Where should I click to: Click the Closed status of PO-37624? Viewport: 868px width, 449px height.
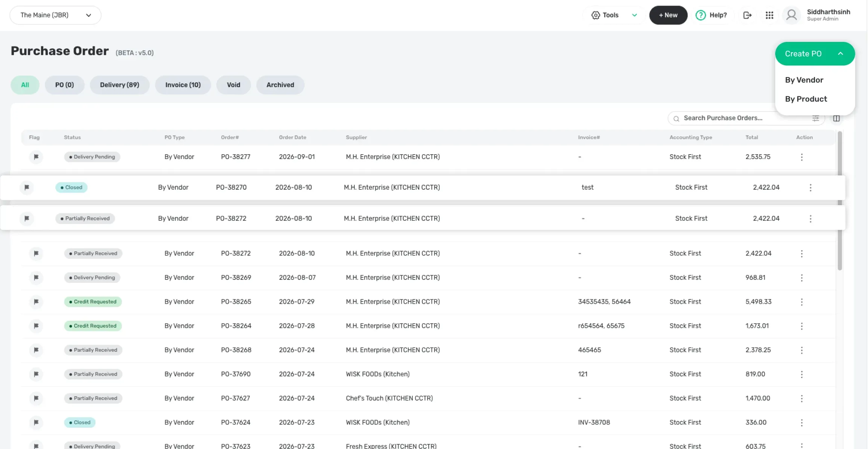click(x=80, y=422)
